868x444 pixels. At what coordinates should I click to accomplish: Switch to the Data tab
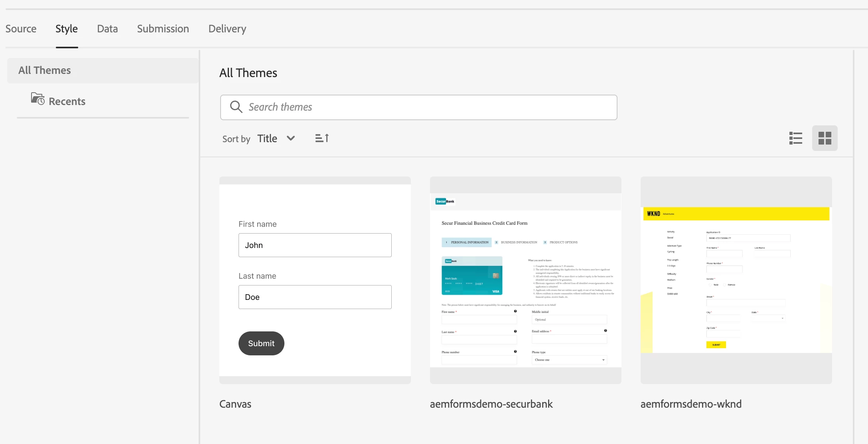tap(107, 29)
